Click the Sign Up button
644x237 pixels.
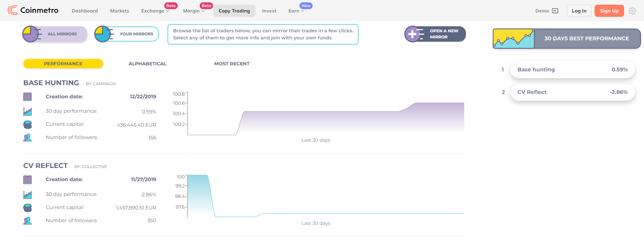tap(609, 11)
